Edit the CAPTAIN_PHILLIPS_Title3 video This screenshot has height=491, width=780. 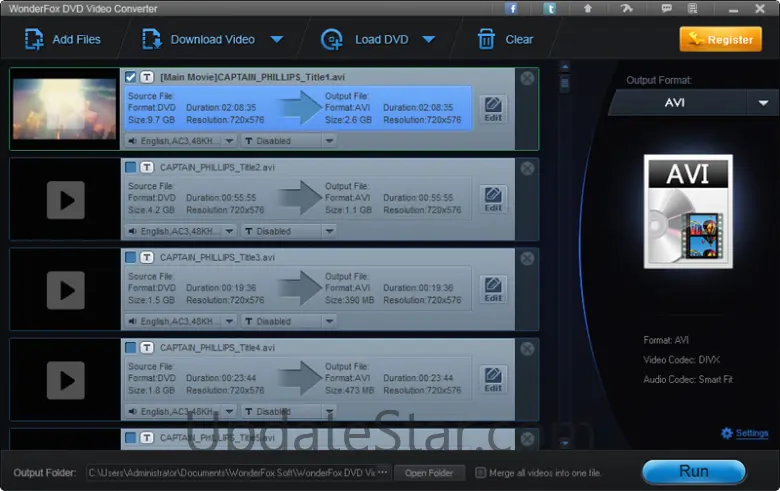pyautogui.click(x=493, y=289)
